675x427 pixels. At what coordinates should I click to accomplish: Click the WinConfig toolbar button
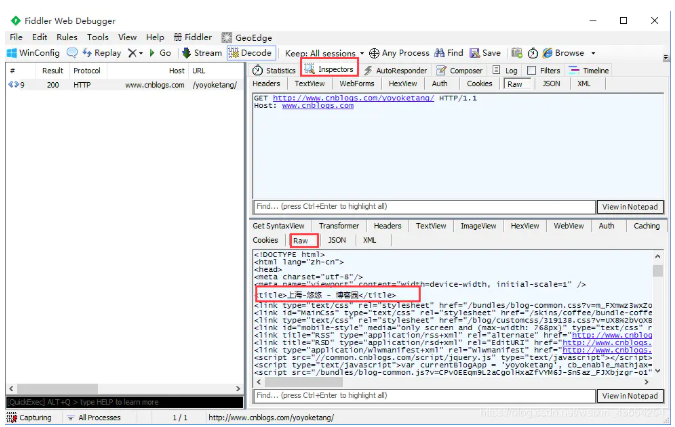pyautogui.click(x=33, y=53)
